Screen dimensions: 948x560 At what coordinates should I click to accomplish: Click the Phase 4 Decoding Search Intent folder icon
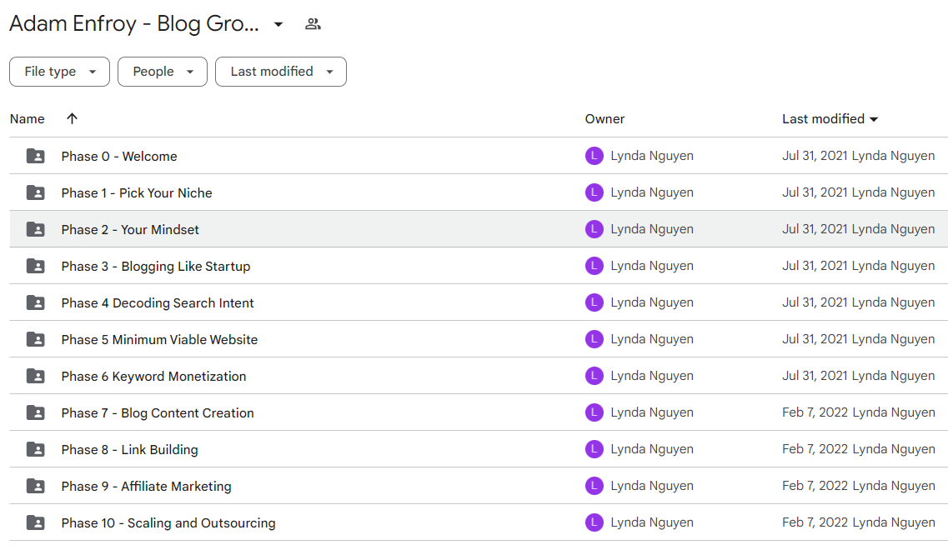click(36, 302)
